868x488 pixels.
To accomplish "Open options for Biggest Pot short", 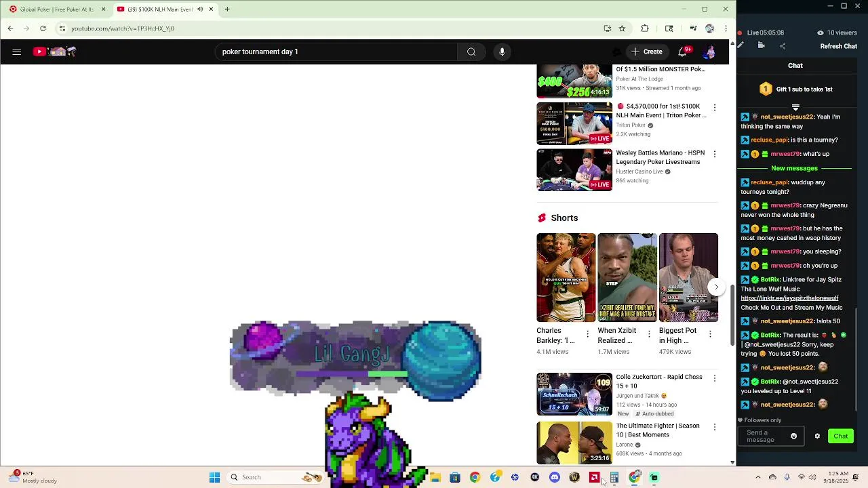I will pyautogui.click(x=710, y=334).
